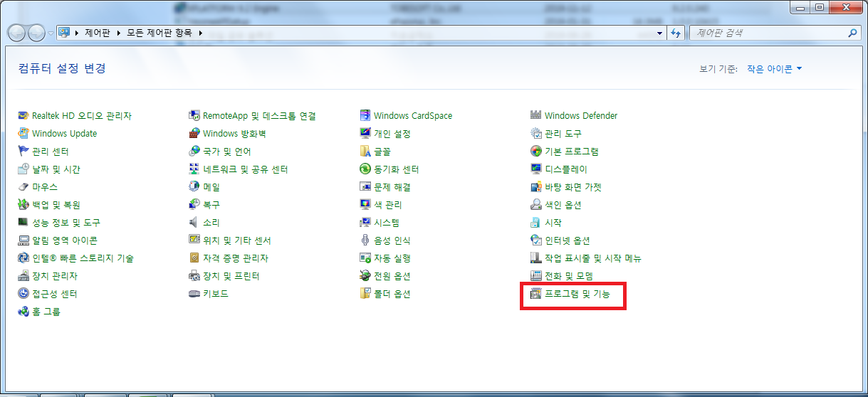
Task: Expand the arrow after 제어판 in breadcrumb
Action: point(120,33)
